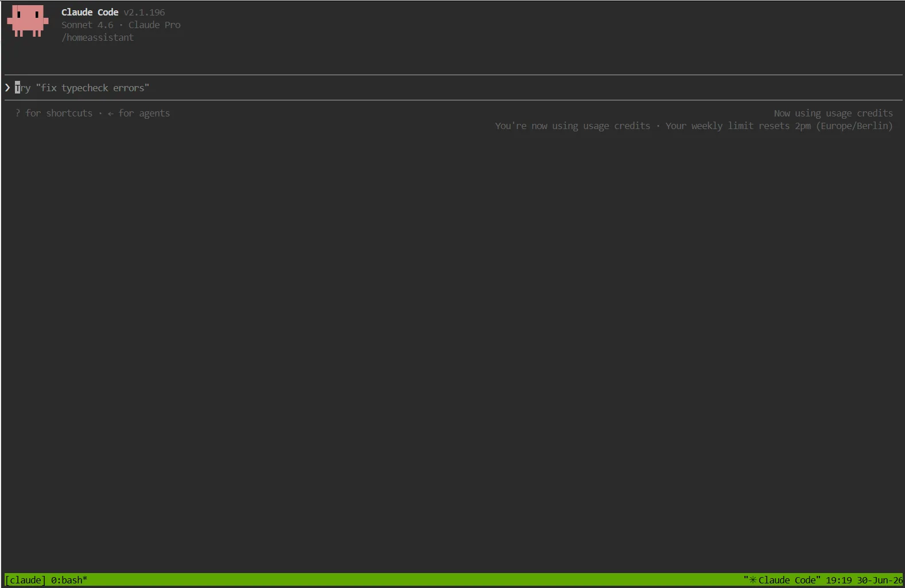Click the v2.1.196 version label

point(144,12)
